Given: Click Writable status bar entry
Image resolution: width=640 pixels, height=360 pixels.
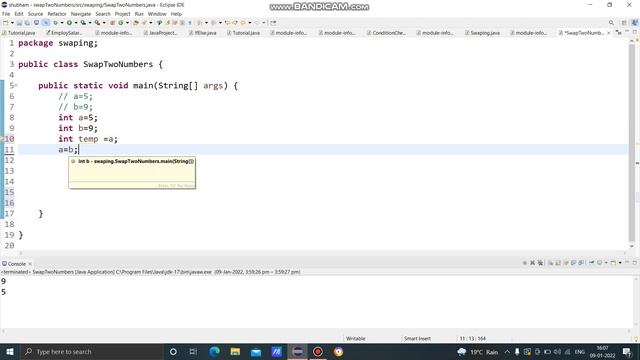Looking at the screenshot, I should (356, 338).
